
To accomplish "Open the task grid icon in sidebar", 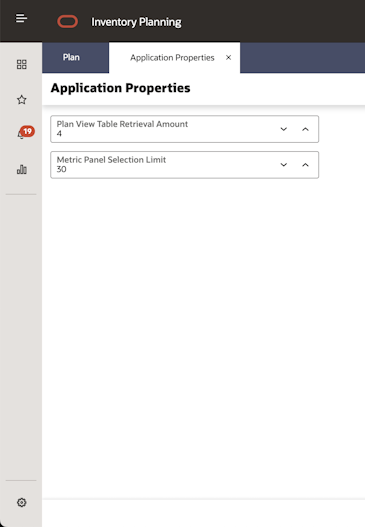I will tap(22, 64).
